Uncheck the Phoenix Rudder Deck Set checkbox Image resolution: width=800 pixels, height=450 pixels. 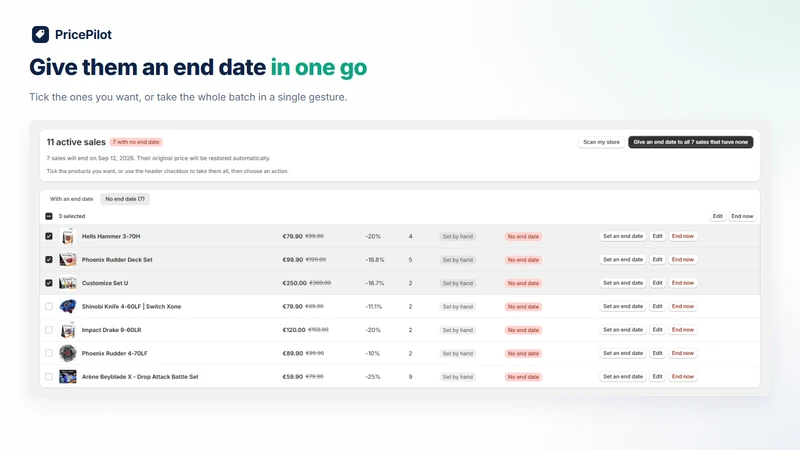pos(49,260)
